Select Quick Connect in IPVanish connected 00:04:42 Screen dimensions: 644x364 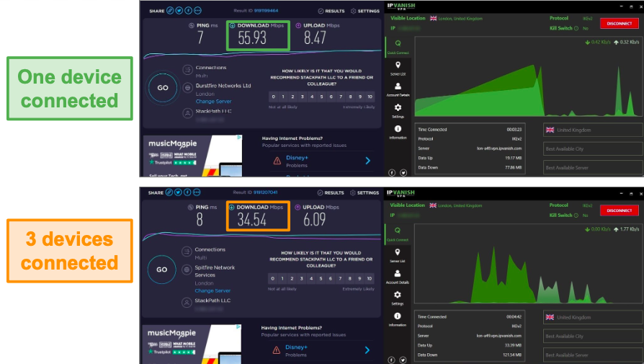pyautogui.click(x=397, y=234)
